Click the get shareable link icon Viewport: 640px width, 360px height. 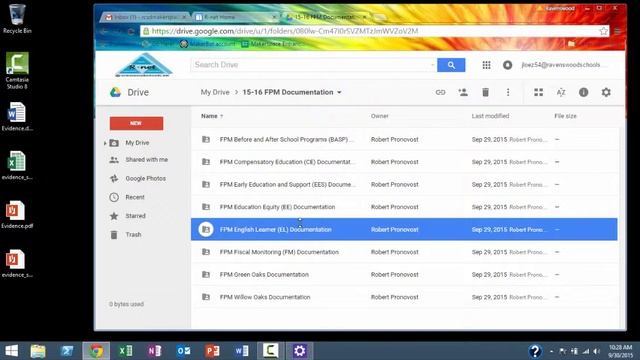(440, 92)
